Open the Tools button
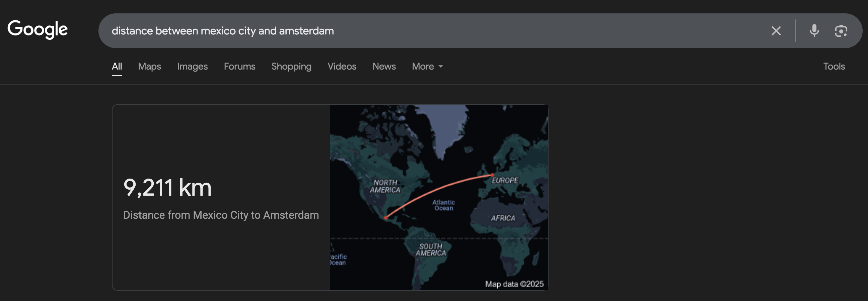This screenshot has height=301, width=868. (834, 66)
